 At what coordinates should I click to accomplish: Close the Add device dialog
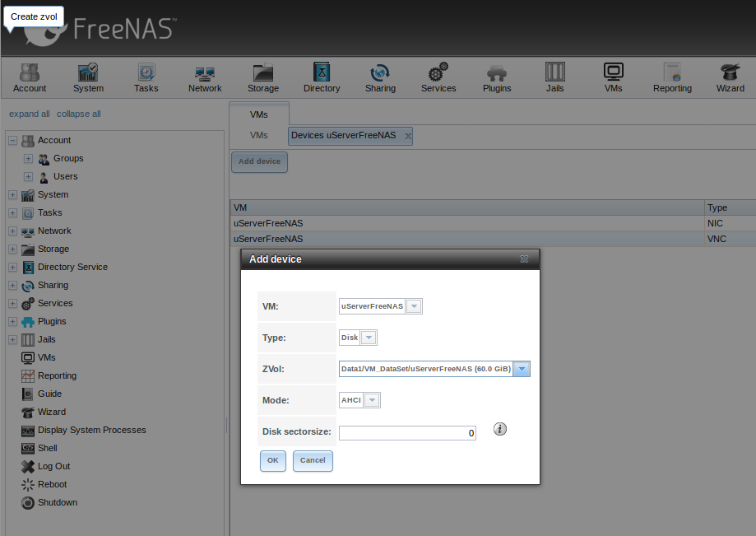(524, 259)
